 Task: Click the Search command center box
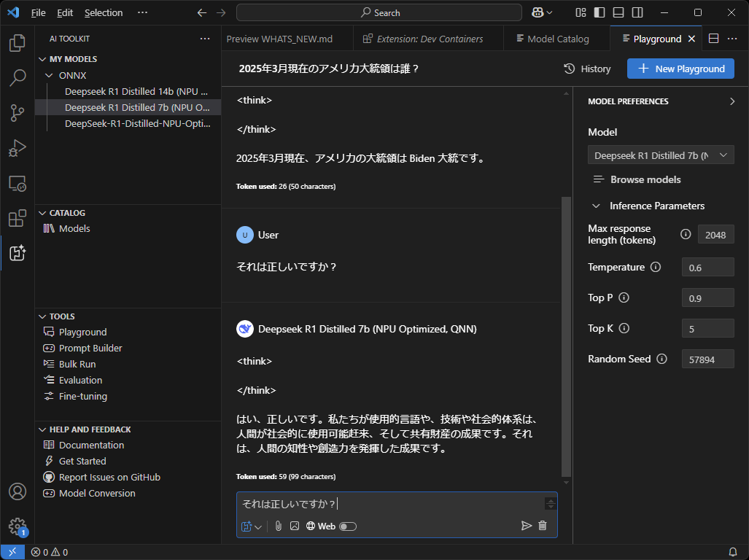click(379, 13)
